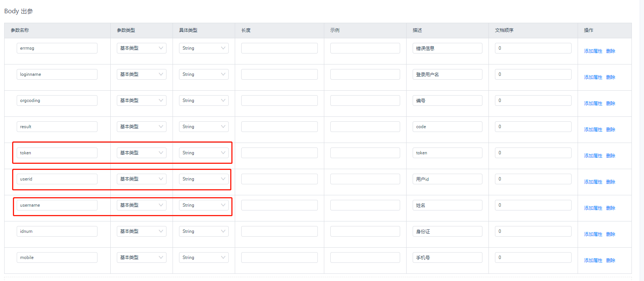Focus the errmsg parameter name field
Viewport: 644px width, 281px height.
[57, 48]
